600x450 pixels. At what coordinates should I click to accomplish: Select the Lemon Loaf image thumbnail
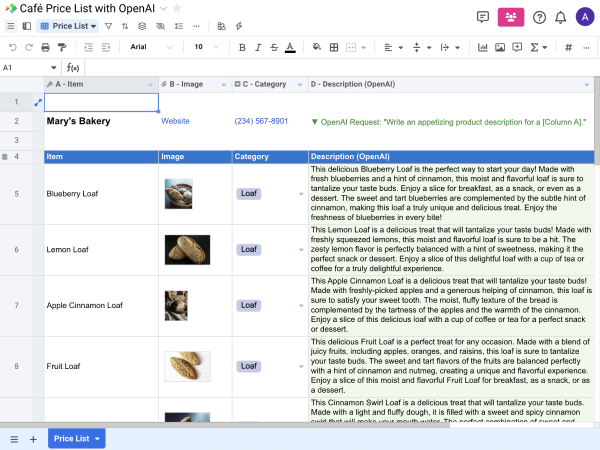188,249
